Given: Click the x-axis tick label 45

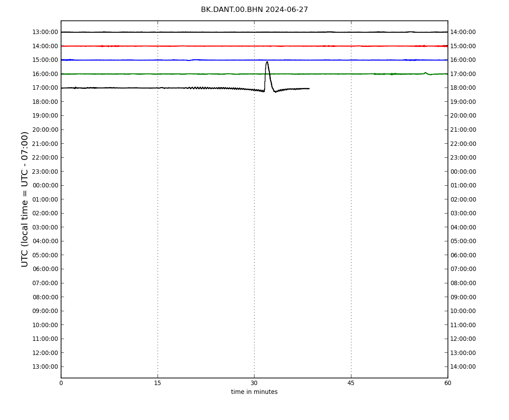Looking at the screenshot, I should (351, 383).
